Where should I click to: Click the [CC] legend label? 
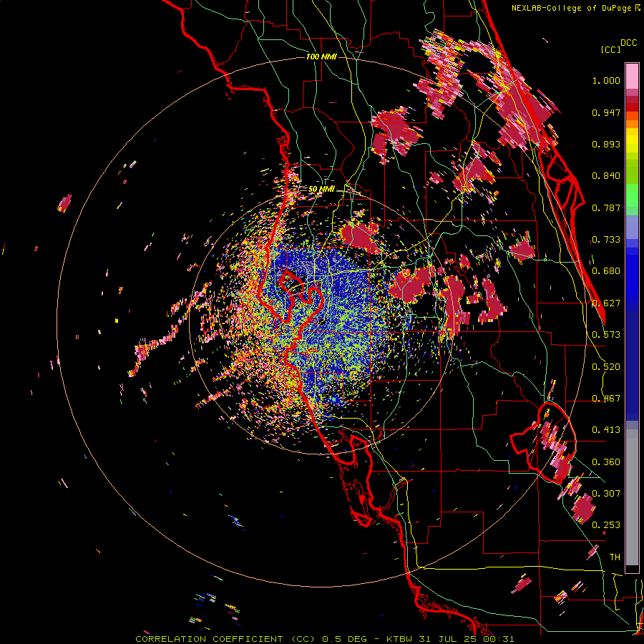point(610,49)
